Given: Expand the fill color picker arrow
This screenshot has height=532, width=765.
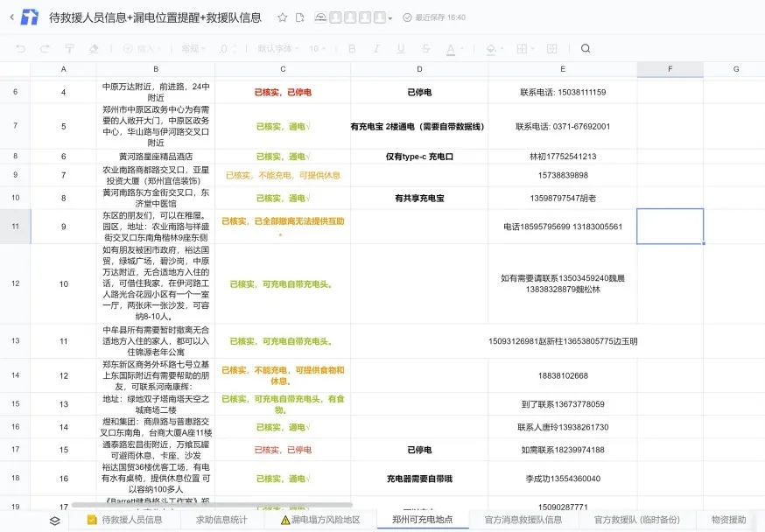Looking at the screenshot, I should pos(502,49).
